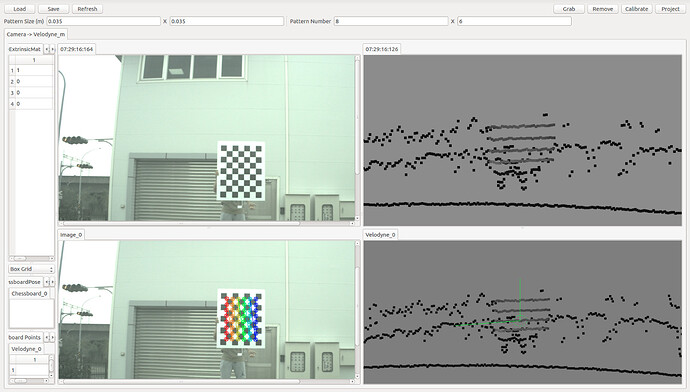Grab a new image and point cloud pair
Screen dimensions: 690x392
(569, 9)
